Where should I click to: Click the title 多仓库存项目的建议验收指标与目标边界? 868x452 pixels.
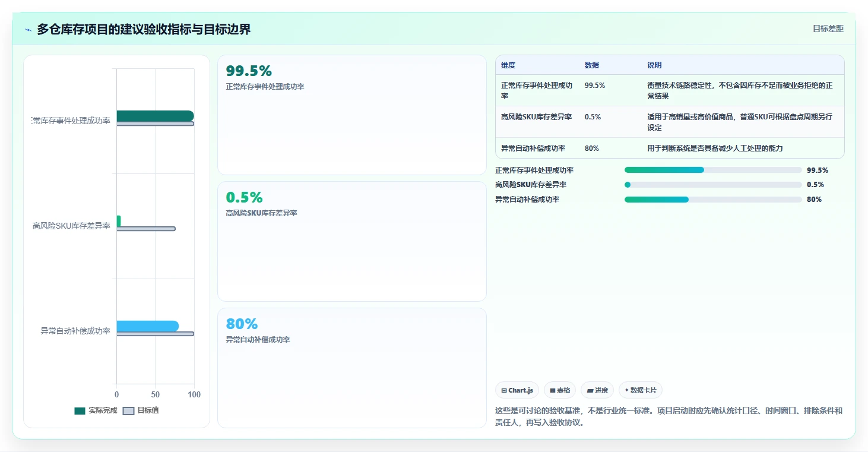(144, 29)
